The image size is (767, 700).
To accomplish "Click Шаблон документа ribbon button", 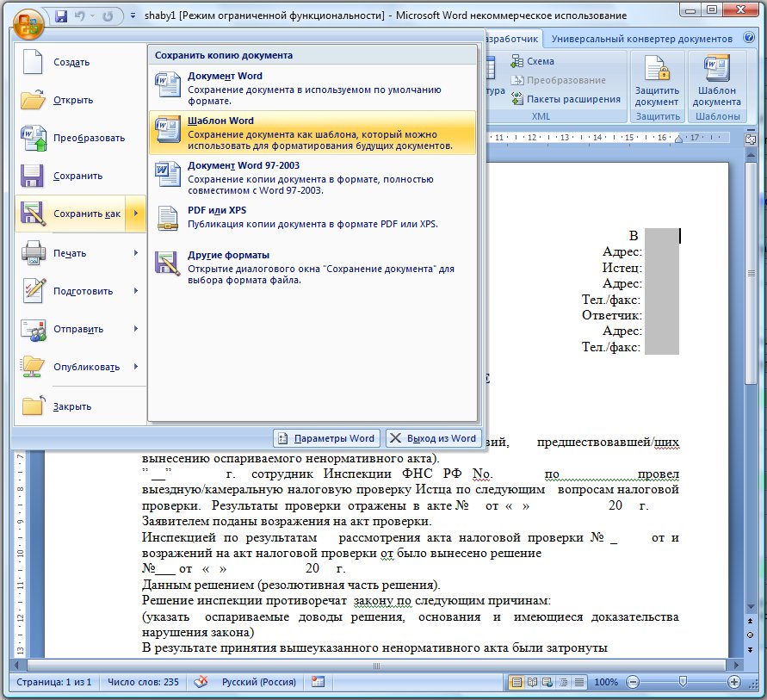I will 716,81.
